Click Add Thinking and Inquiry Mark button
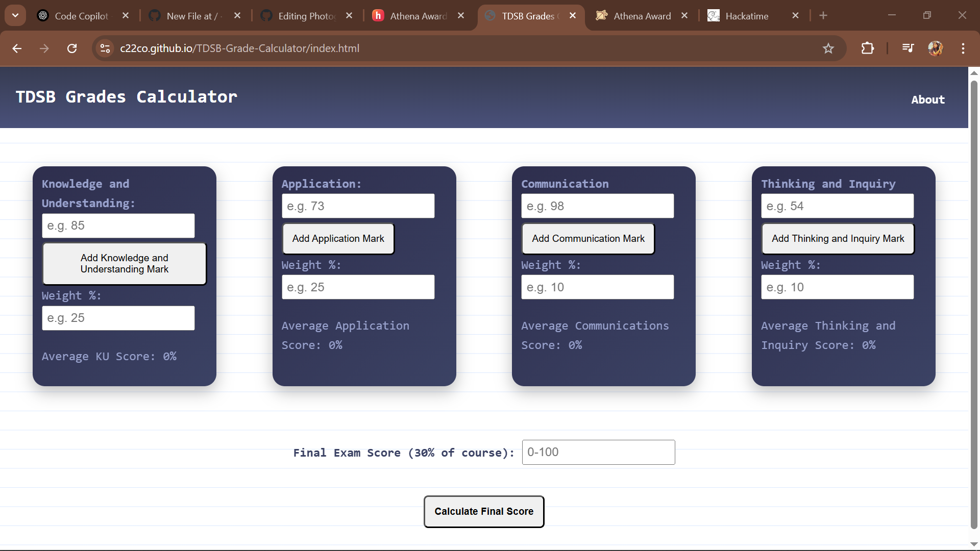 click(x=838, y=239)
